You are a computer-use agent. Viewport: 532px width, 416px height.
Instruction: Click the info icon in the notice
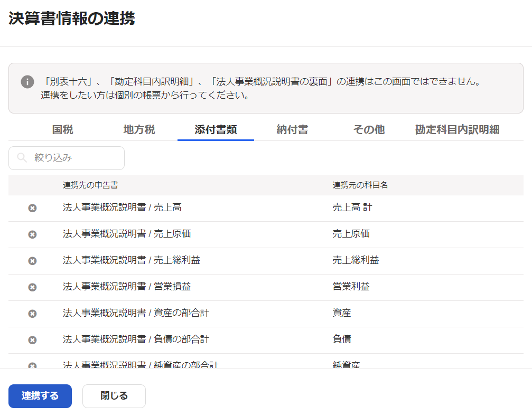pos(27,82)
